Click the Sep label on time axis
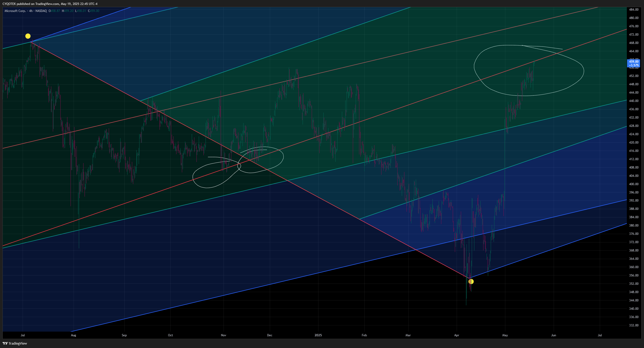Image resolution: width=644 pixels, height=348 pixels. [x=124, y=335]
